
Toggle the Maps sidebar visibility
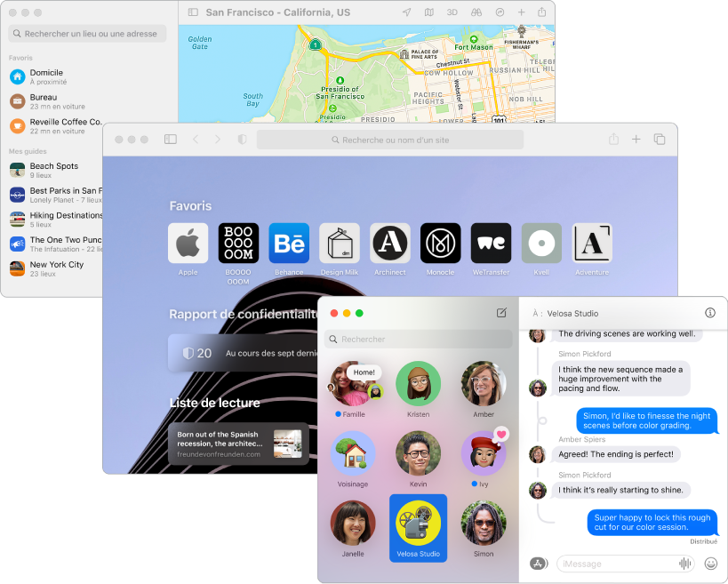(x=193, y=12)
